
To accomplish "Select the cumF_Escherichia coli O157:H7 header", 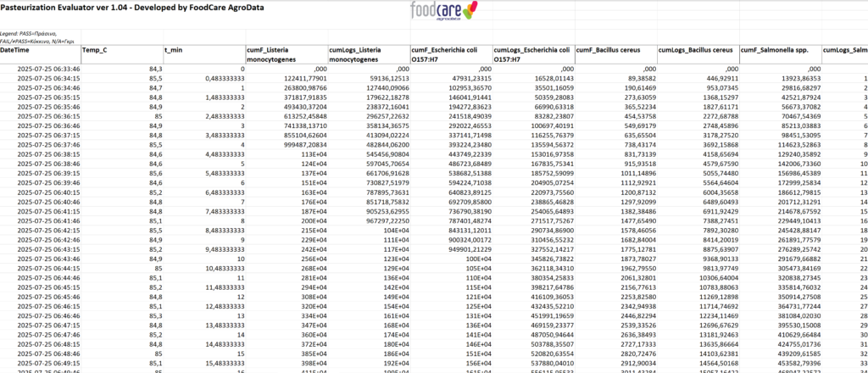I will tap(451, 54).
